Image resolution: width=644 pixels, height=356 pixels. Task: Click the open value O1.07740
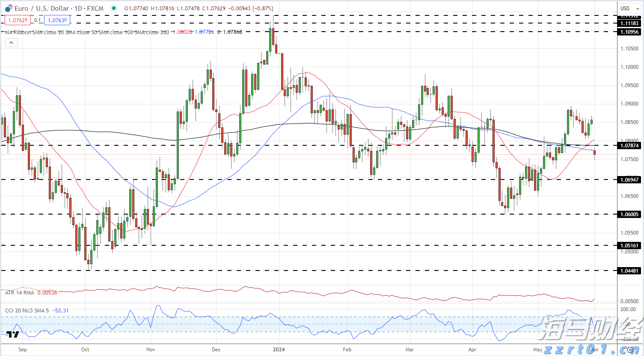point(137,8)
